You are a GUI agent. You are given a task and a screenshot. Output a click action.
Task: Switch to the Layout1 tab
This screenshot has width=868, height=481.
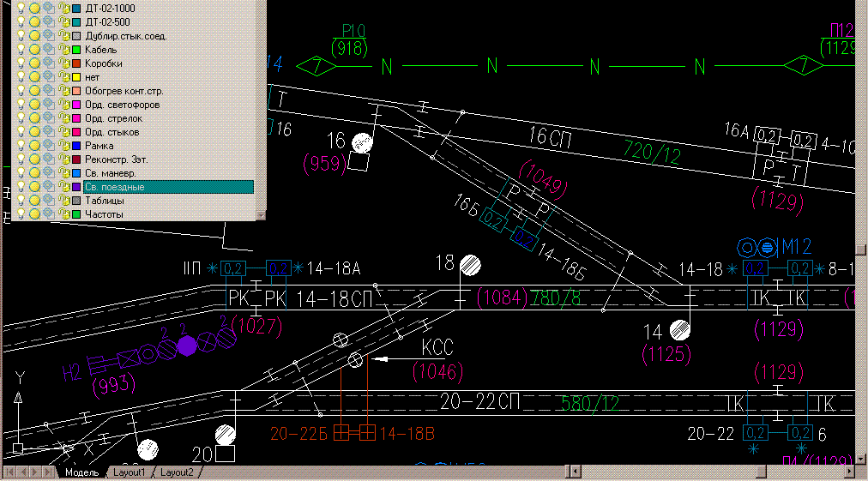click(130, 472)
